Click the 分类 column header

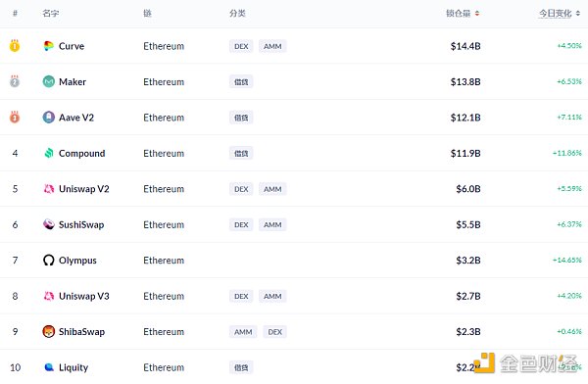click(x=237, y=14)
